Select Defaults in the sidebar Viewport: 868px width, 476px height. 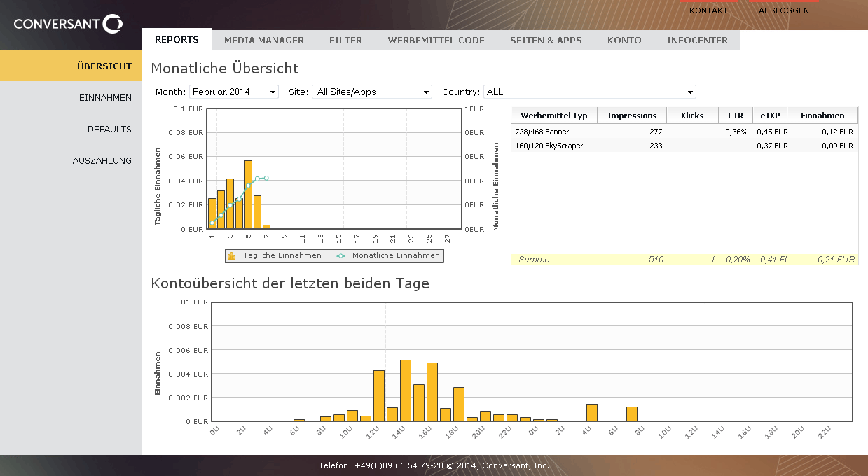tap(109, 129)
